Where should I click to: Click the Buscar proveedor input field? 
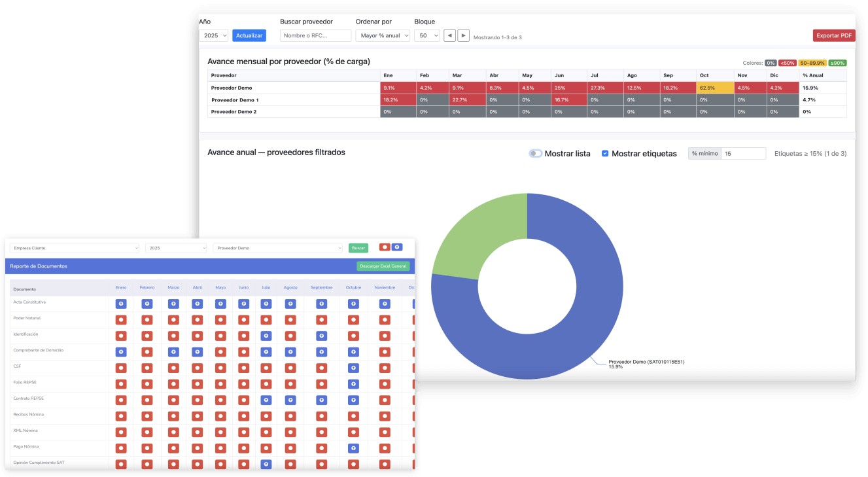(315, 36)
